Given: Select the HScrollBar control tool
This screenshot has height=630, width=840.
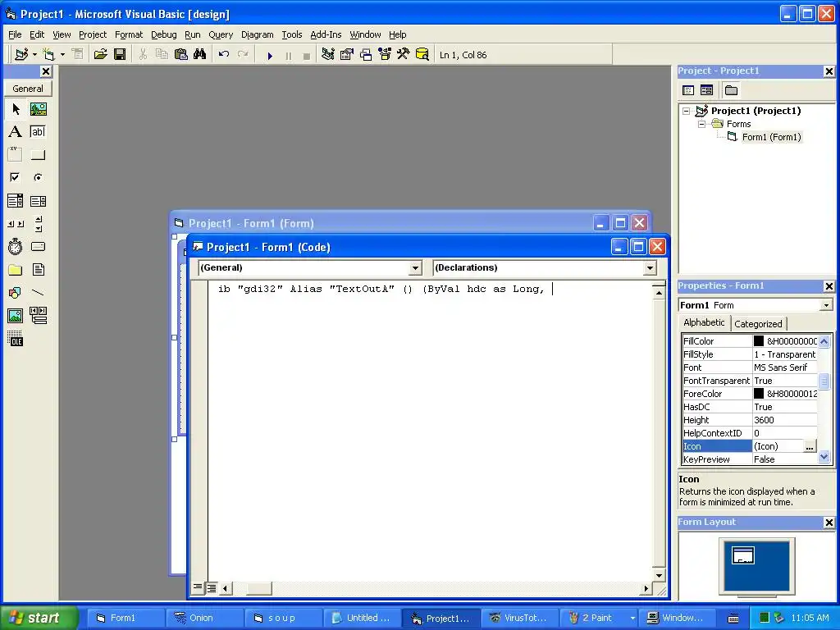Looking at the screenshot, I should pos(15,224).
